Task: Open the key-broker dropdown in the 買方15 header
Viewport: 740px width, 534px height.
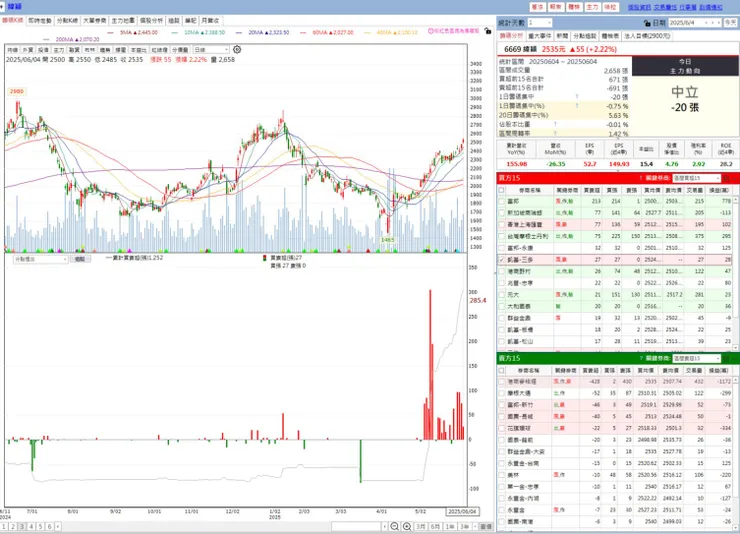Action: pos(697,178)
